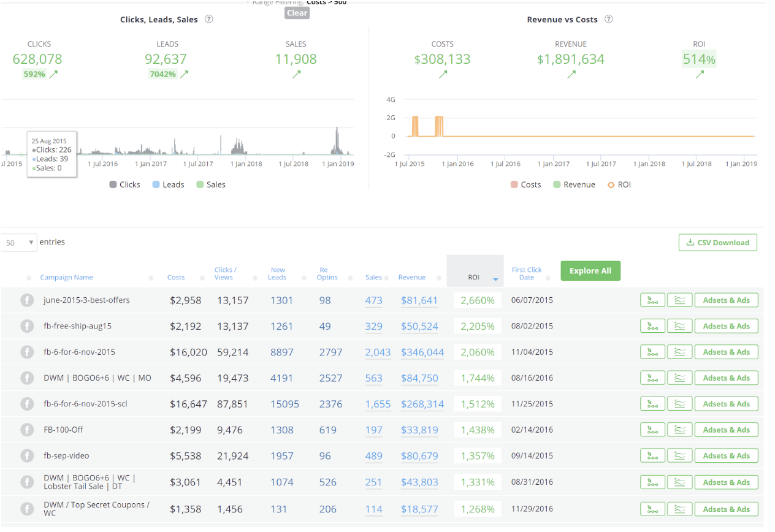Select the journey map icon for fb-sep-video
Screen dimensions: 775x532
[x=652, y=455]
